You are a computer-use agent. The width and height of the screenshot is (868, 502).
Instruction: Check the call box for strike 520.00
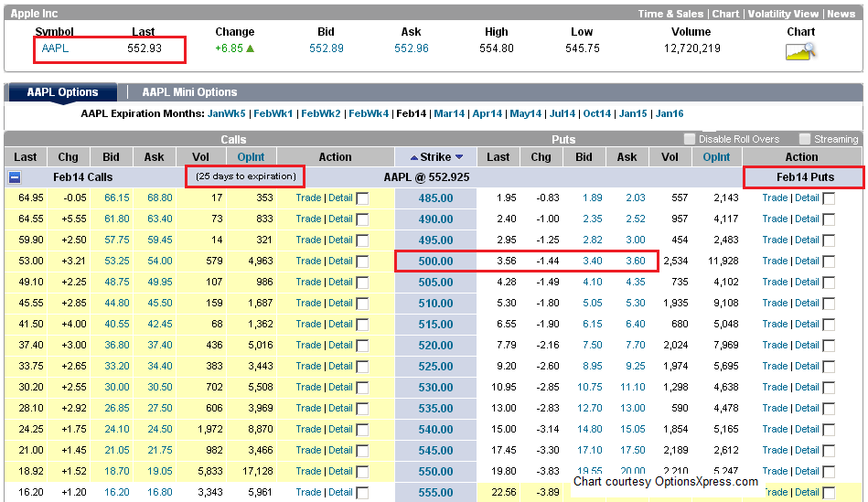click(362, 346)
